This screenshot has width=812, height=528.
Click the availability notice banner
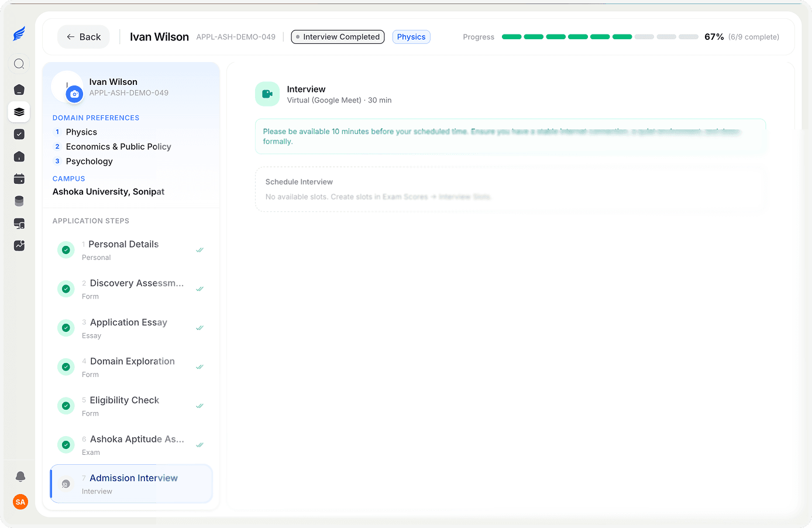coord(511,136)
